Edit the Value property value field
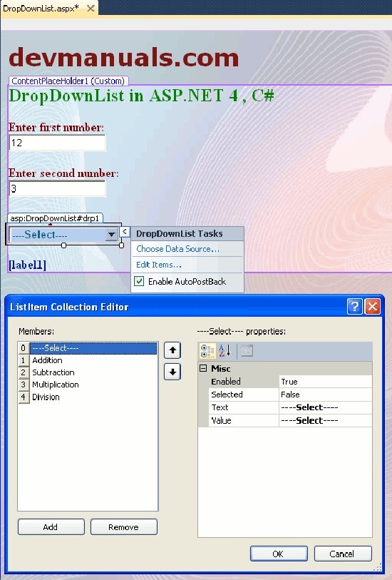Image resolution: width=392 pixels, height=580 pixels. pyautogui.click(x=325, y=420)
